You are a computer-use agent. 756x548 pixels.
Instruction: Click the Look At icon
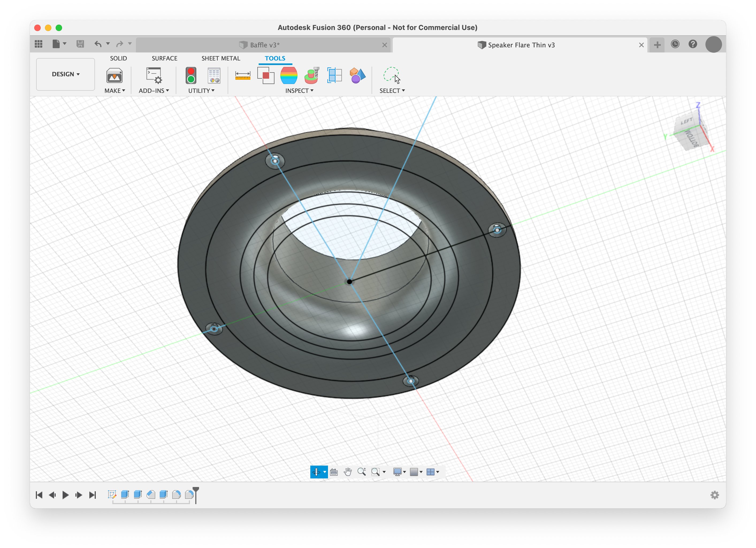334,472
